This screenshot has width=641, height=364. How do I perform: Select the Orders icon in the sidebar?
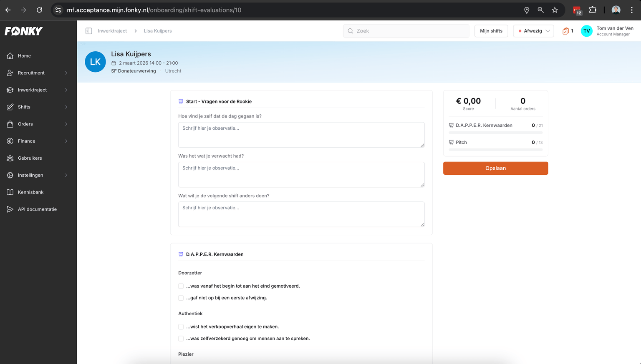click(x=11, y=124)
